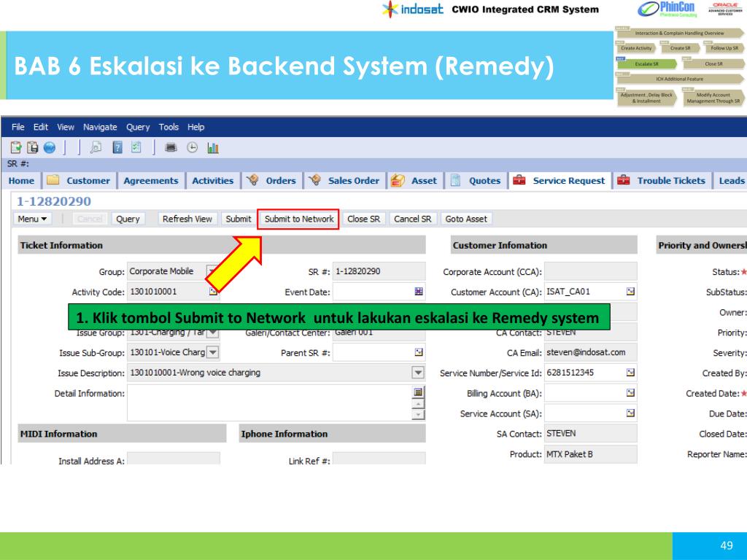Click the SR # field showing 1-12820290
The width and height of the screenshot is (747, 560).
coord(379,271)
